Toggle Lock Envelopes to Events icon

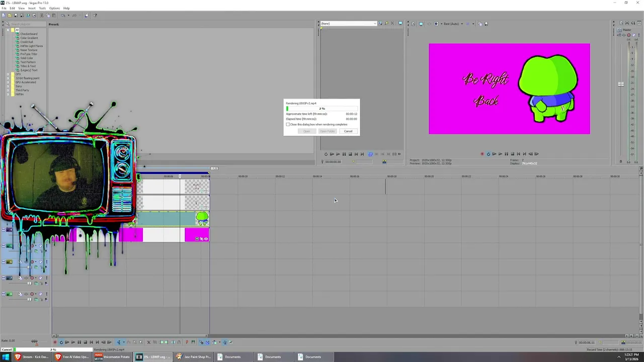click(224, 342)
